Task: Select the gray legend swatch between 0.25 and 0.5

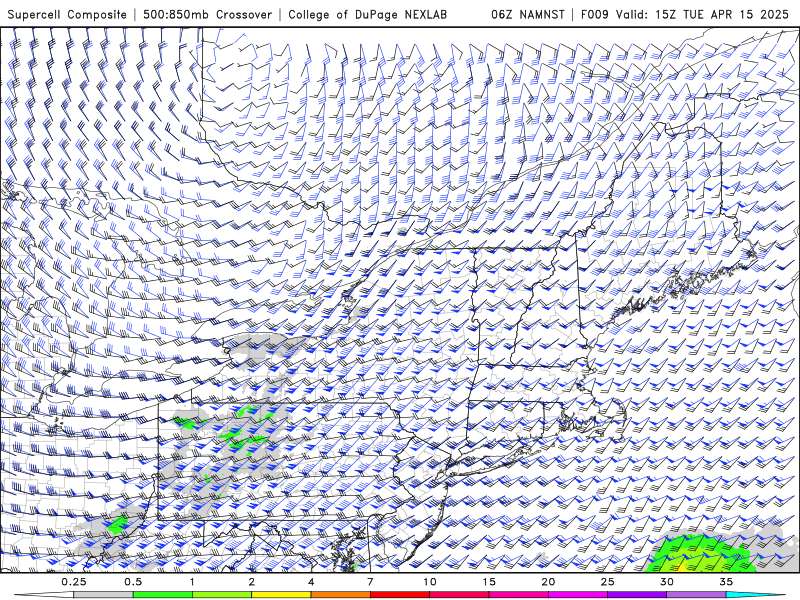Action: point(103,595)
